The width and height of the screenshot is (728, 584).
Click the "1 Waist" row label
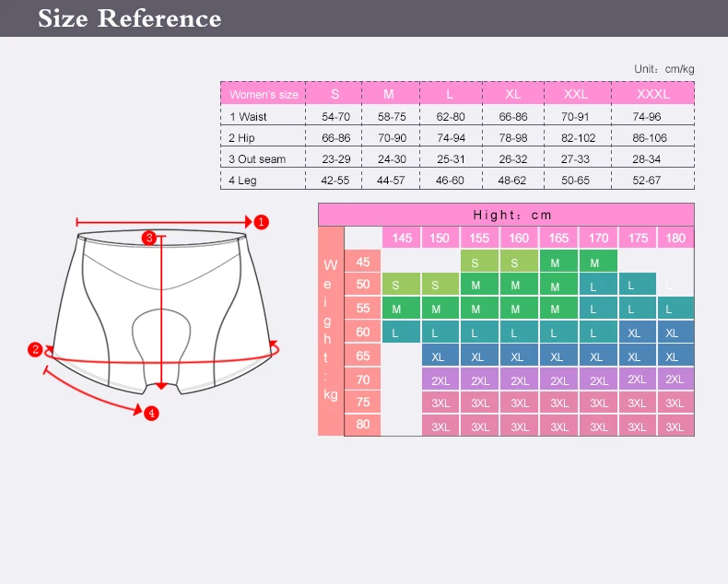248,116
